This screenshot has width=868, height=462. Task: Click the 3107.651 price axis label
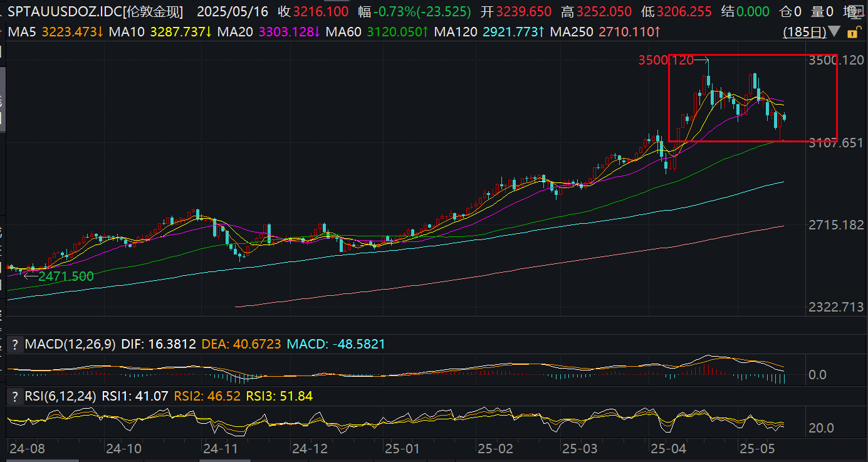click(837, 143)
